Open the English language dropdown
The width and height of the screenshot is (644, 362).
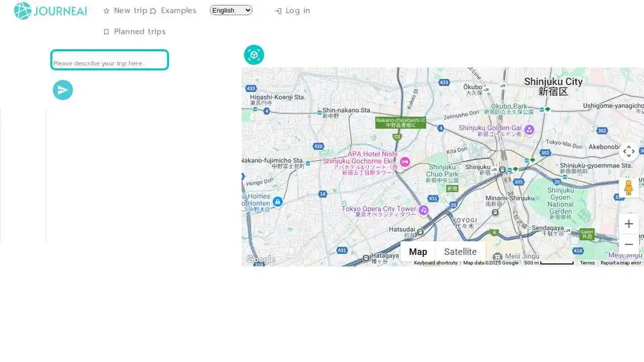point(231,10)
